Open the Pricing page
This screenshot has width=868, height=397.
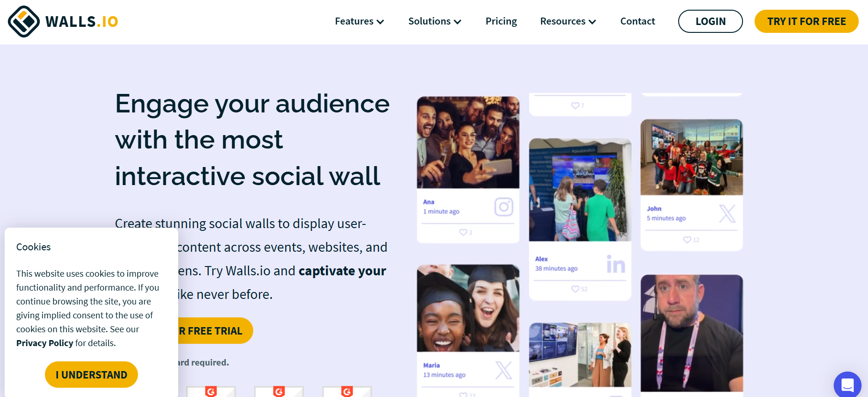(x=501, y=21)
